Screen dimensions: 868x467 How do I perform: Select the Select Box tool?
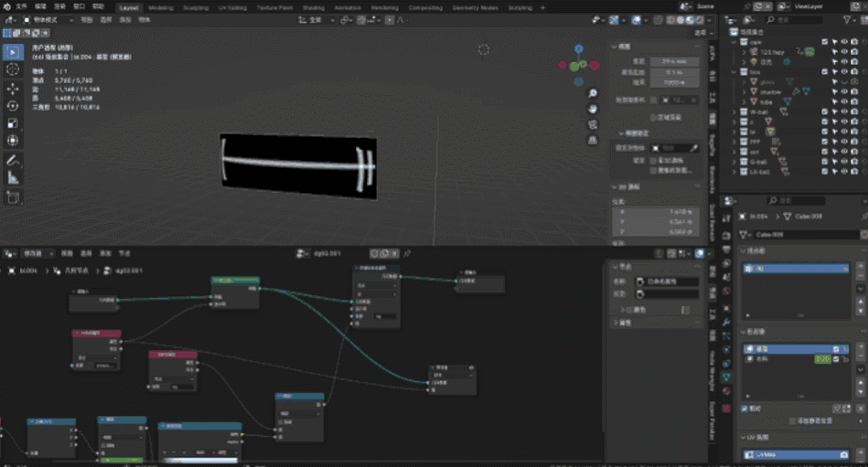coord(13,52)
